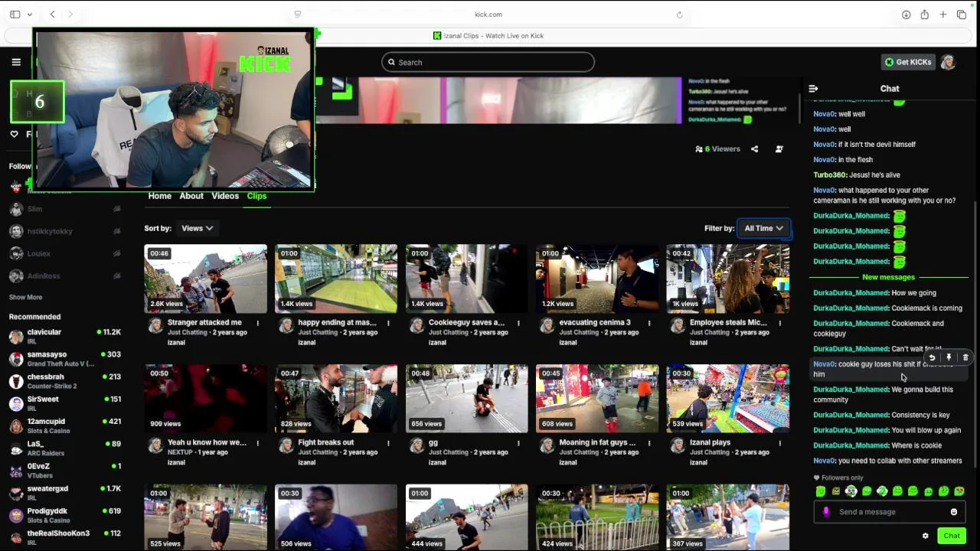Click the Search input field
The width and height of the screenshot is (980, 551).
tap(488, 62)
